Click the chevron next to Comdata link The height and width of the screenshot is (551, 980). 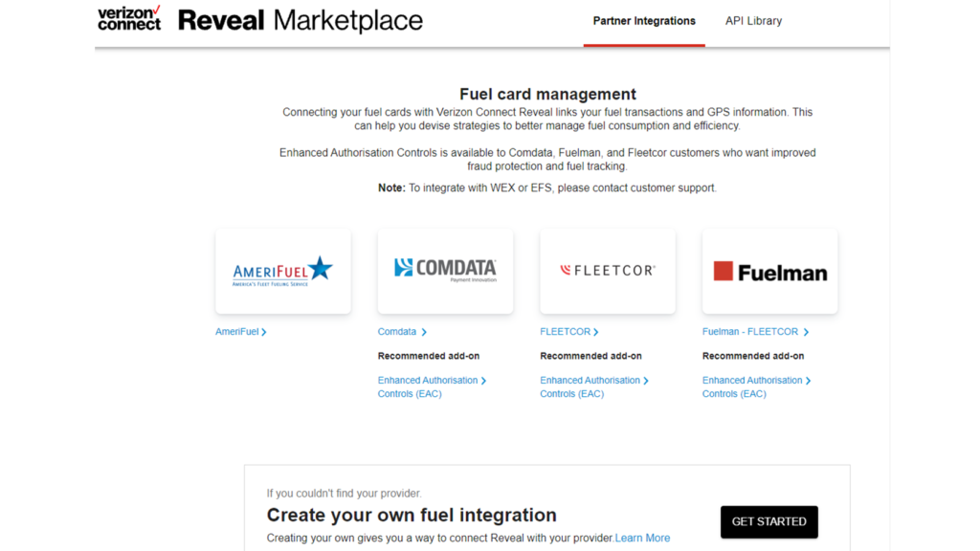pos(424,332)
